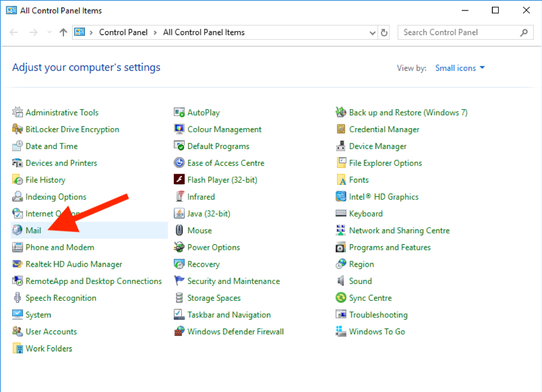Image resolution: width=542 pixels, height=392 pixels.
Task: Maximize the Control Panel window
Action: 495,10
